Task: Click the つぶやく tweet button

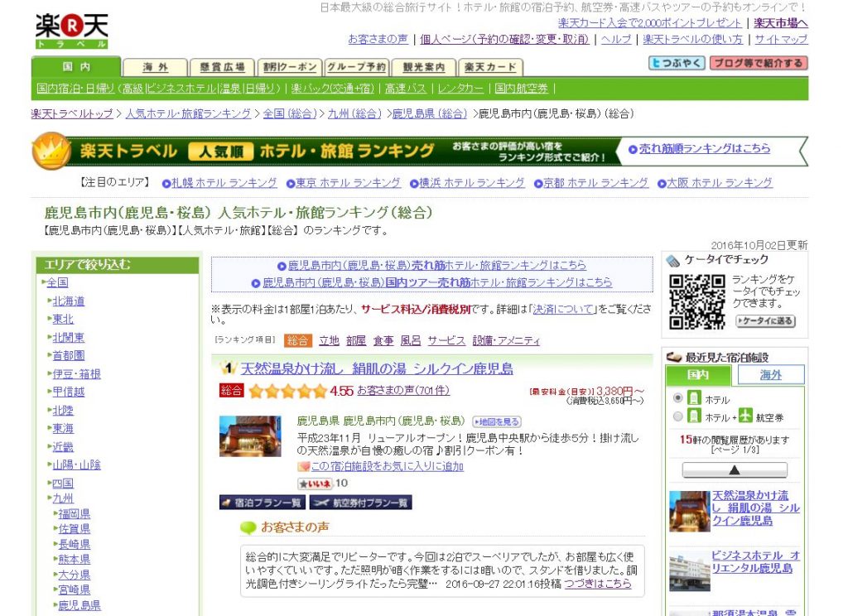Action: click(677, 63)
